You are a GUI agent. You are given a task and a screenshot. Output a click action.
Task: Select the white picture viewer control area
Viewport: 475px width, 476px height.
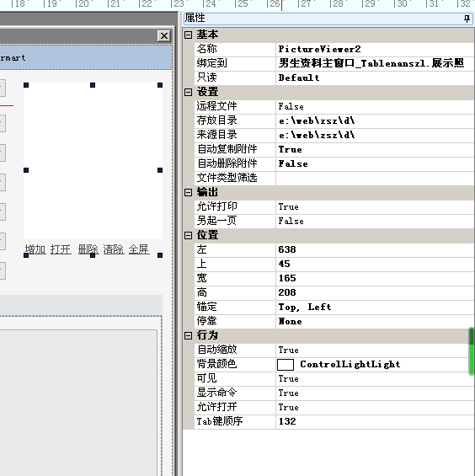(93, 161)
